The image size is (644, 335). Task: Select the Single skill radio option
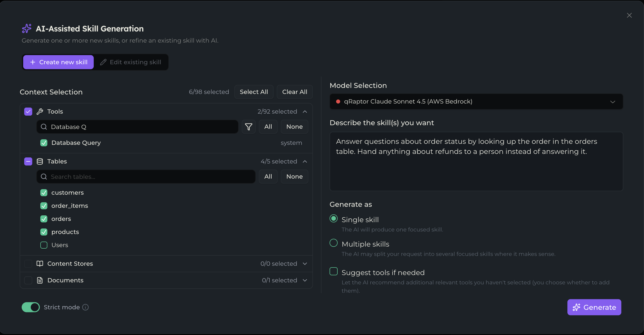[334, 218]
